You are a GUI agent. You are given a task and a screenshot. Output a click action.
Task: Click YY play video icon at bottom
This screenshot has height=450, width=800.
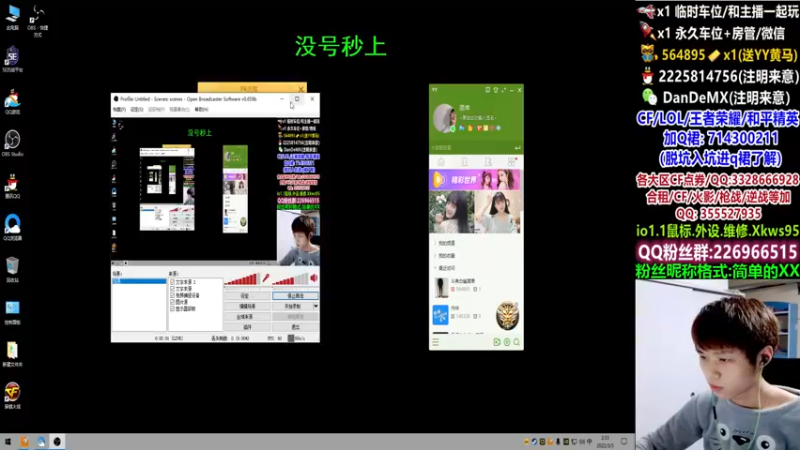497,342
